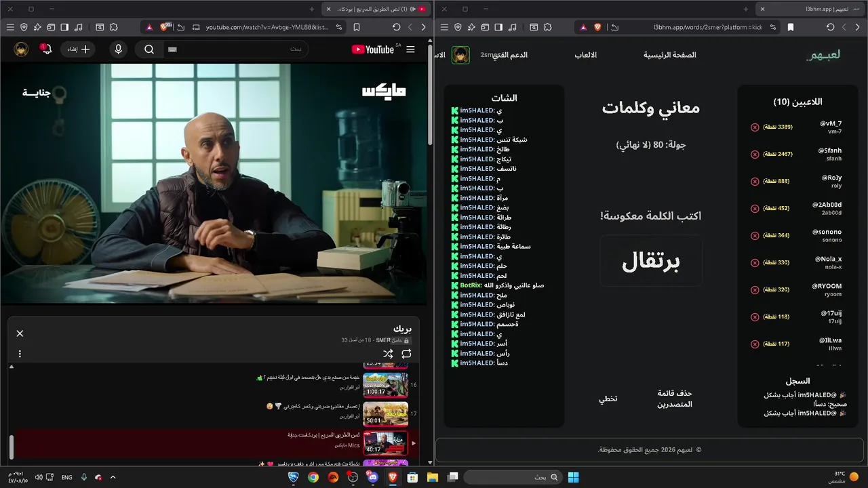Remove player @Sfanh from list
Viewport: 868px width, 488px height.
[x=755, y=154]
